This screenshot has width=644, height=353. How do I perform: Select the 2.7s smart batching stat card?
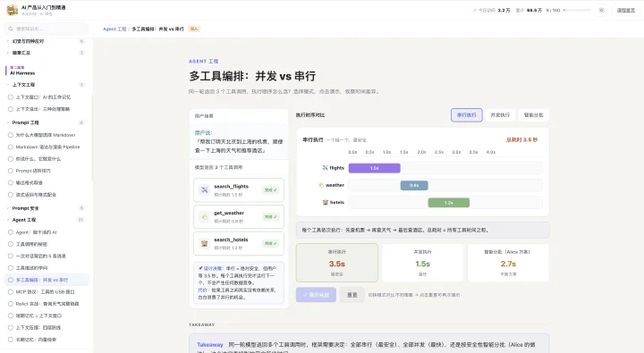point(508,263)
